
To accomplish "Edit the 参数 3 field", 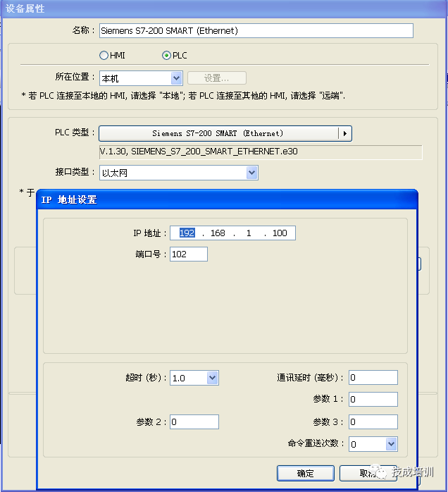I will click(x=373, y=422).
